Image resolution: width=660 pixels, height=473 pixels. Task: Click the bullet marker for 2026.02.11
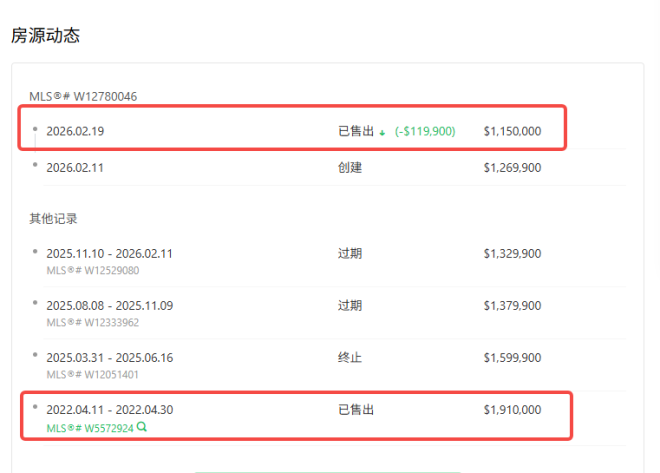pos(35,166)
